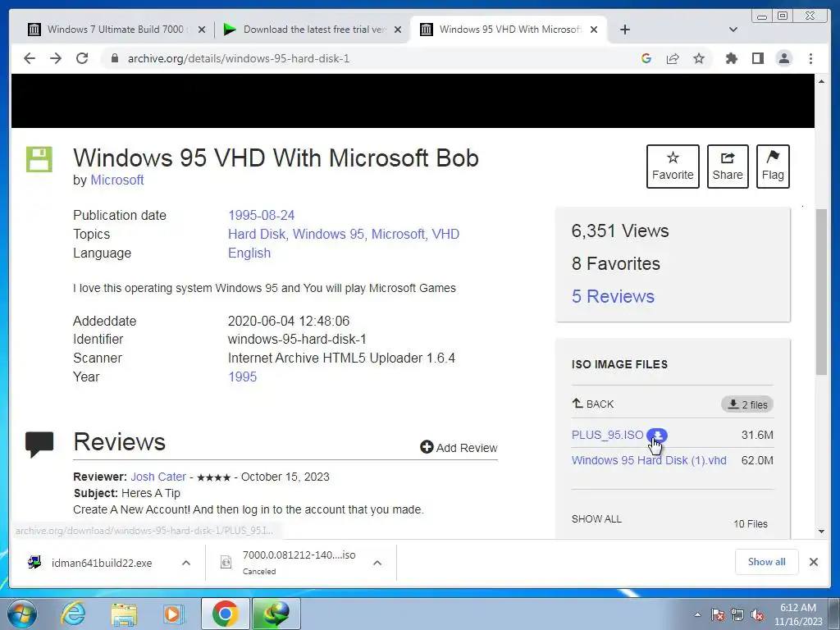This screenshot has width=840, height=630.
Task: Click BACK in ISO IMAGE FILES
Action: [x=593, y=404]
